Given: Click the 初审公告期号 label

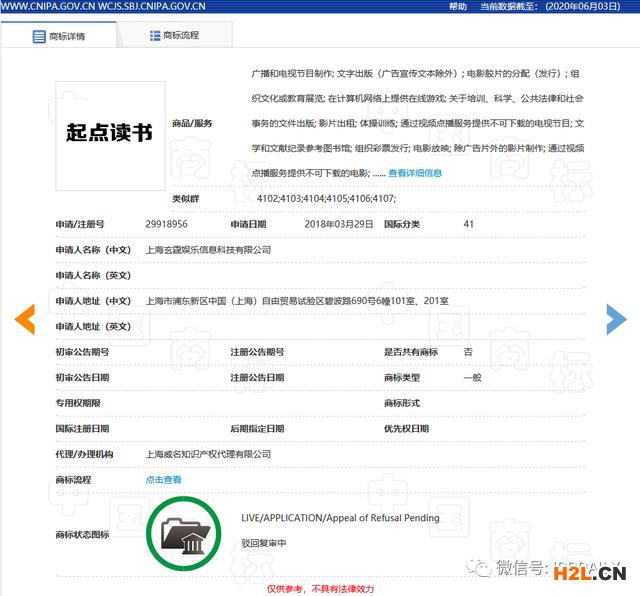Looking at the screenshot, I should coord(82,352).
